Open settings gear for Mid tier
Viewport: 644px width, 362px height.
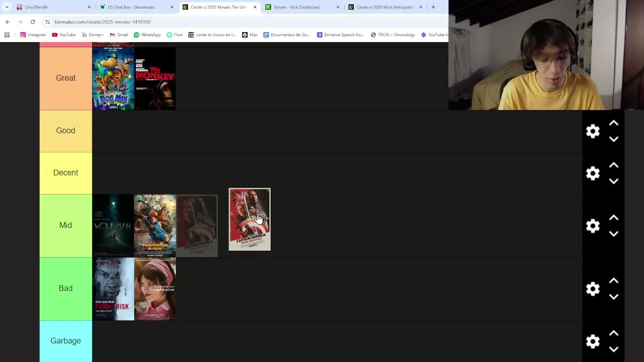click(593, 226)
